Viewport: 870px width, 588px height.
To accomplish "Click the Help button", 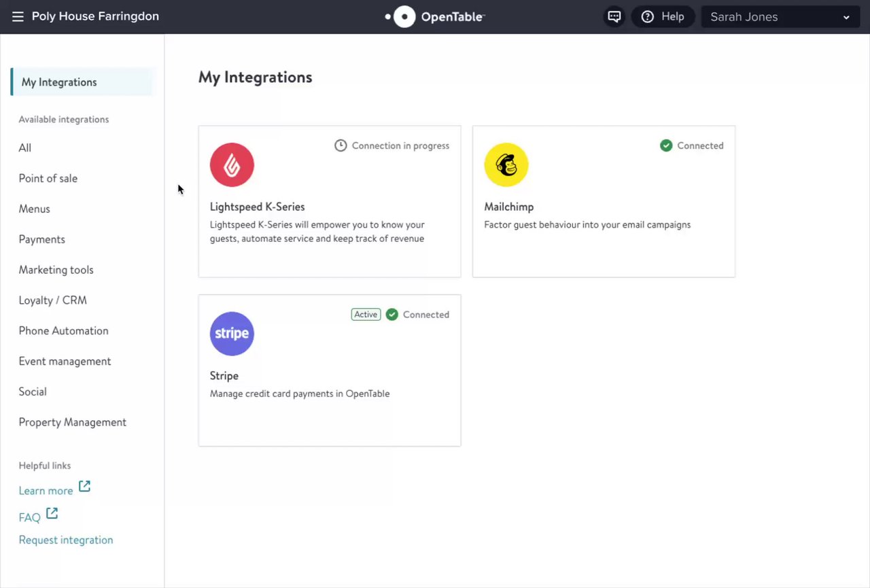I will click(x=663, y=17).
